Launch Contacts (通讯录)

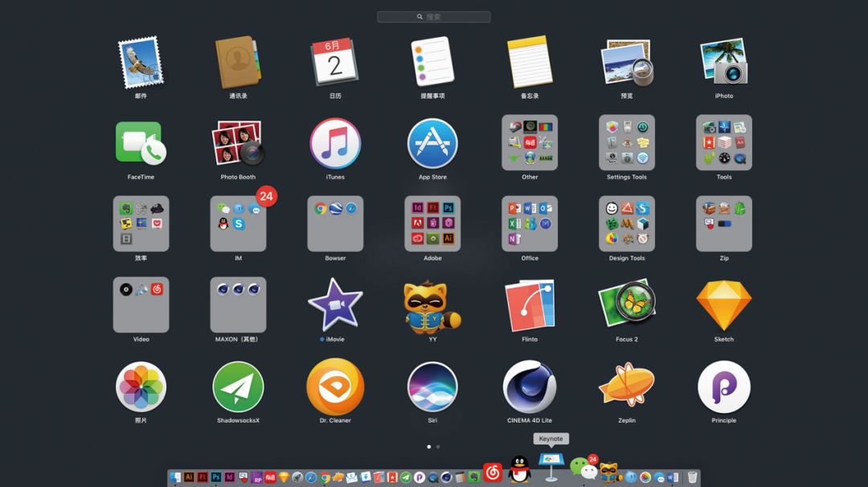coord(238,63)
